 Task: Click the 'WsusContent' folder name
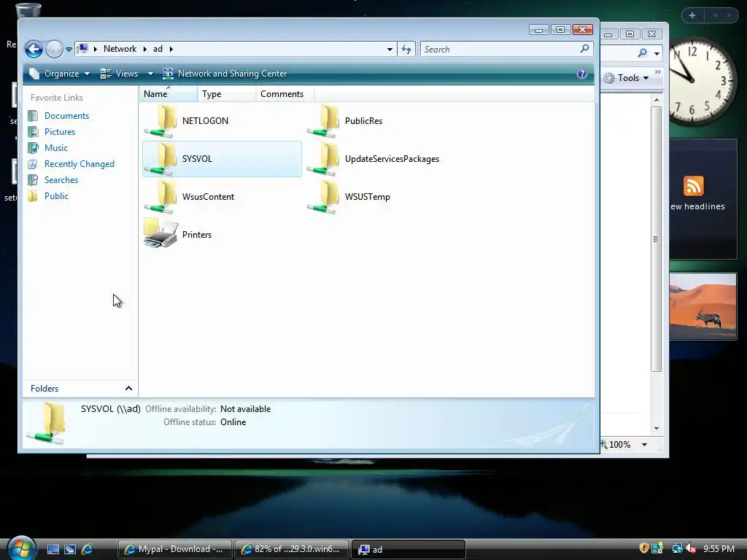point(208,197)
